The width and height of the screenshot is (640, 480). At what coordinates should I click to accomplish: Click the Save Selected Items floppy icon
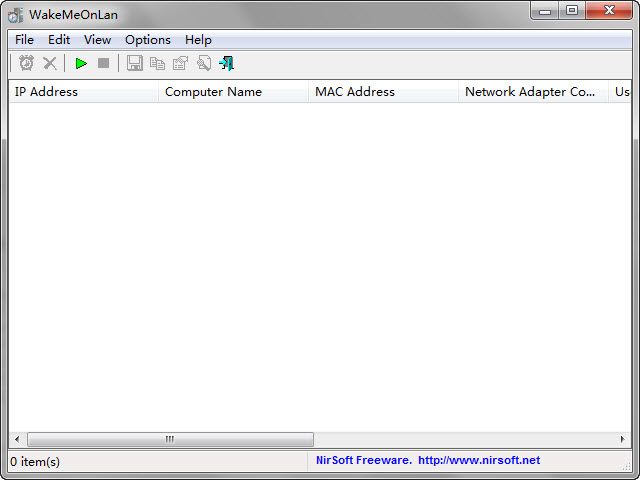135,63
